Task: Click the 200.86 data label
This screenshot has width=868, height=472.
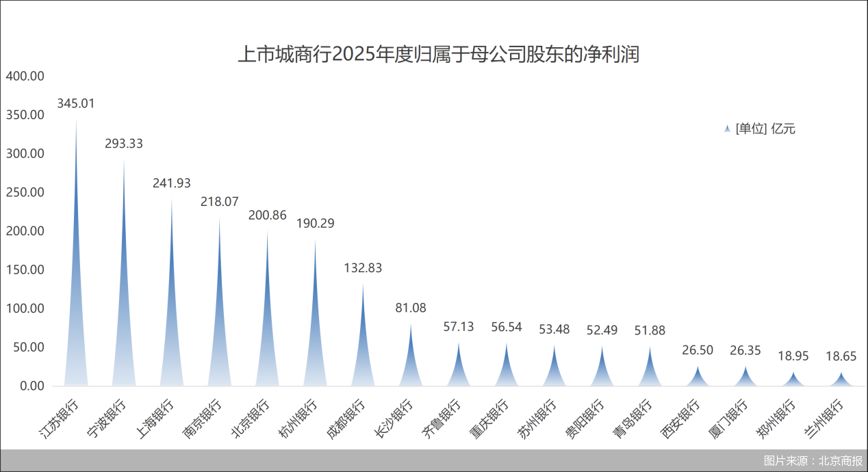Action: pyautogui.click(x=268, y=215)
